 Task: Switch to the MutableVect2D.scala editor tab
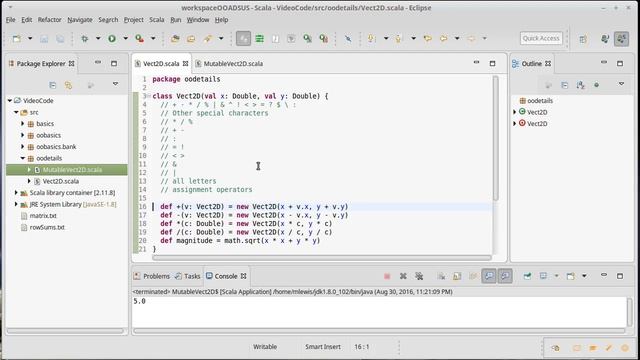233,64
